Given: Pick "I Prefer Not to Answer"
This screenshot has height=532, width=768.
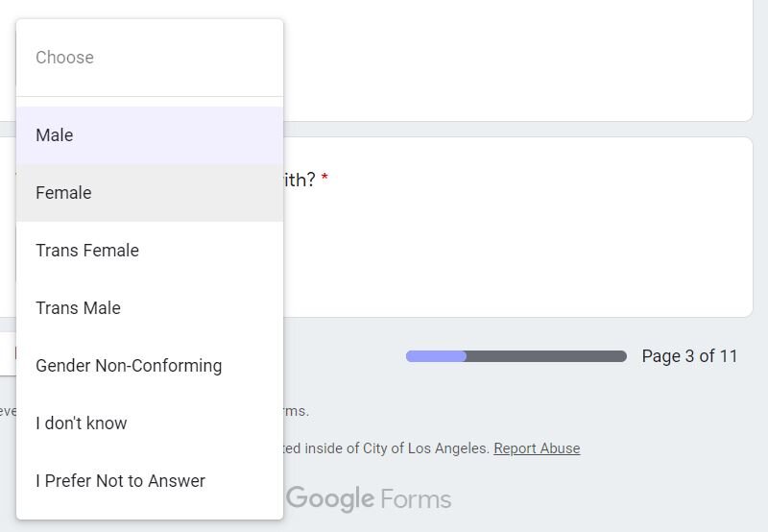Looking at the screenshot, I should [x=120, y=481].
